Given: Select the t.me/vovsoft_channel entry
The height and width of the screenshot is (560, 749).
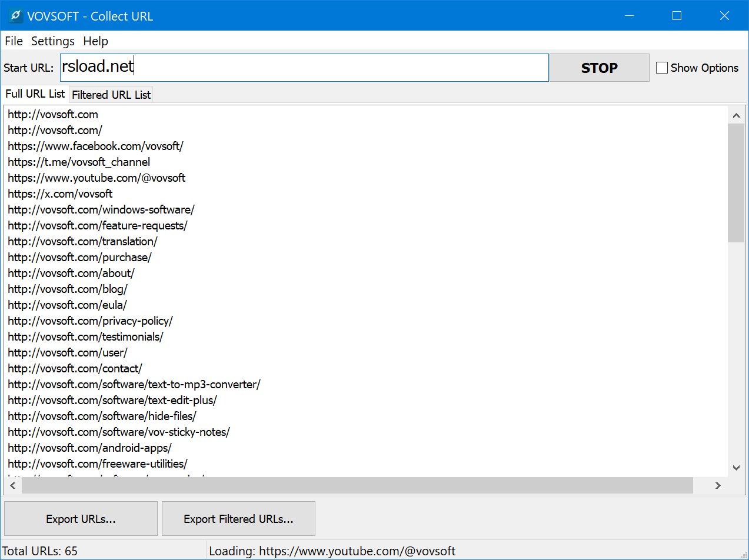Looking at the screenshot, I should click(79, 162).
